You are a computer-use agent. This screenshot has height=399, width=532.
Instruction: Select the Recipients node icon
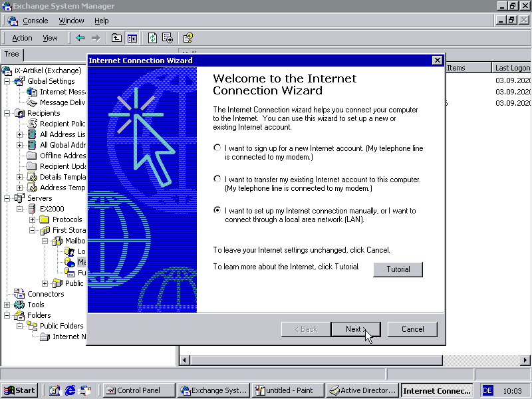[x=19, y=113]
